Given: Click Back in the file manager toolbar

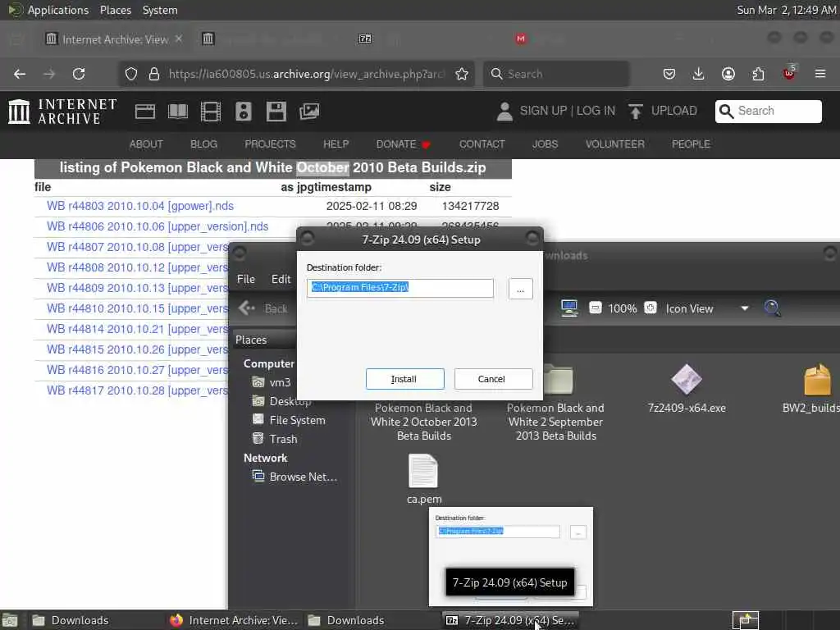Looking at the screenshot, I should point(263,308).
